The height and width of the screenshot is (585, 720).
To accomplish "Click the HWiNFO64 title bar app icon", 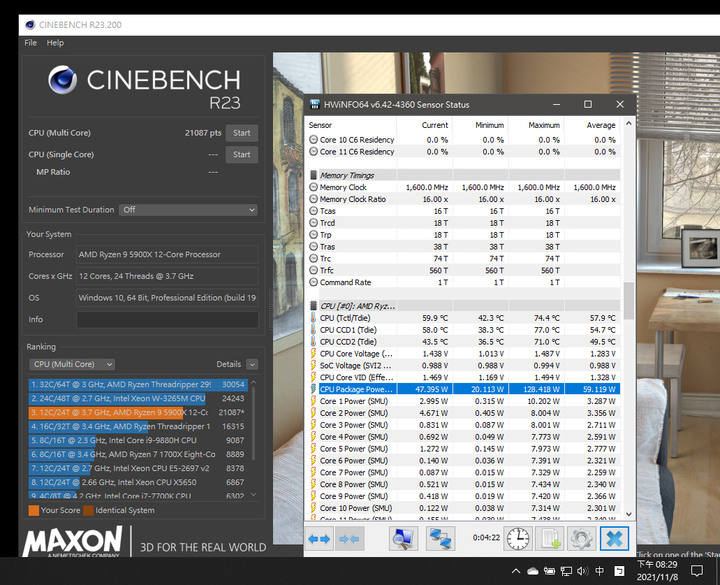I will point(315,104).
